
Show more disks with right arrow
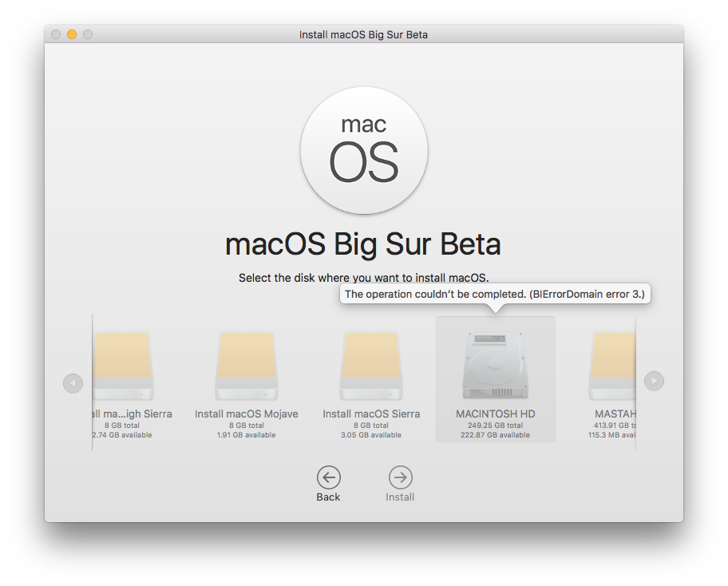[x=655, y=382]
